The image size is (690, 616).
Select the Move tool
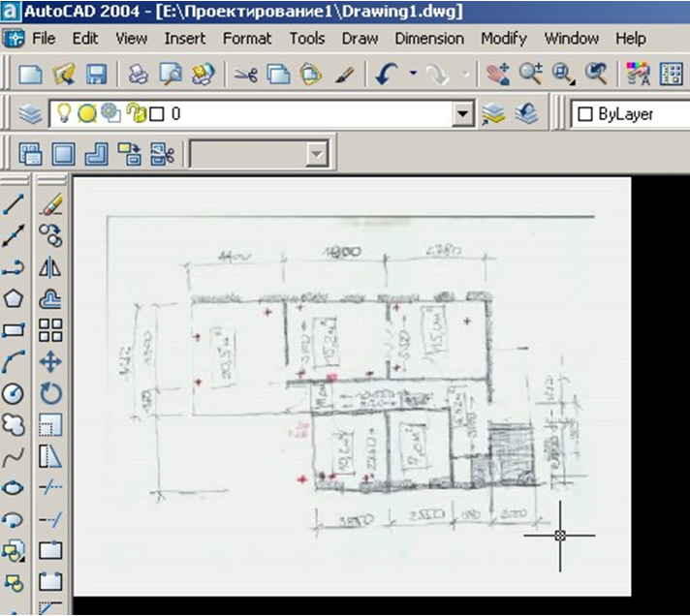pyautogui.click(x=50, y=362)
